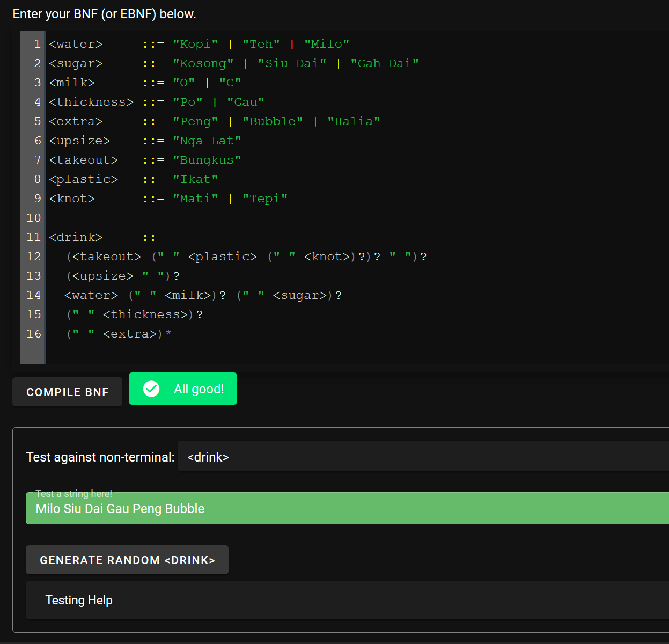Screen dimensions: 669x644
Task: Click the "Halia" string literal
Action: pos(354,121)
